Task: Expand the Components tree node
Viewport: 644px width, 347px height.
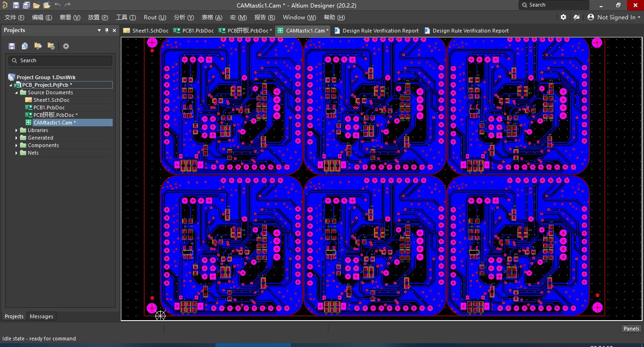Action: click(17, 145)
